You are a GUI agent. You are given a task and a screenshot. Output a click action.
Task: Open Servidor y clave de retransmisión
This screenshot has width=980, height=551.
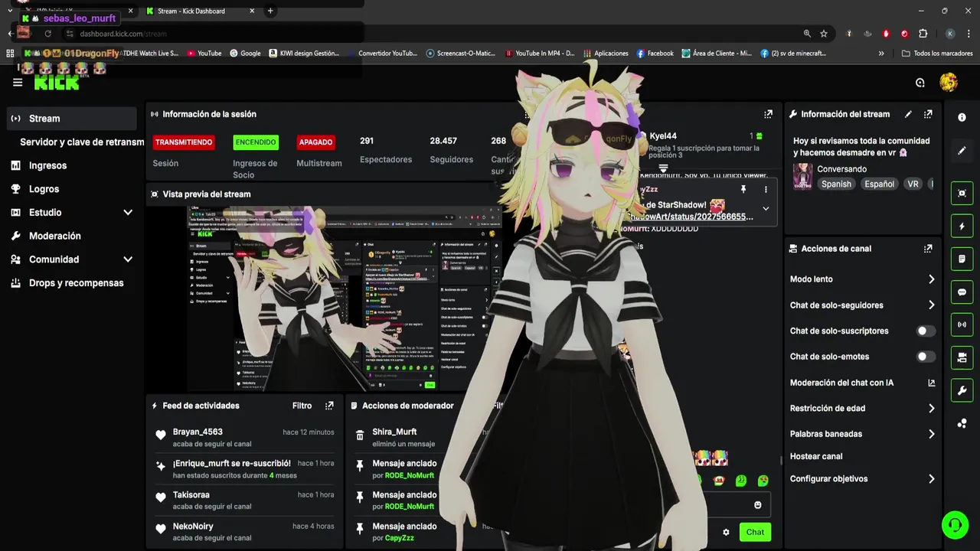click(x=82, y=142)
